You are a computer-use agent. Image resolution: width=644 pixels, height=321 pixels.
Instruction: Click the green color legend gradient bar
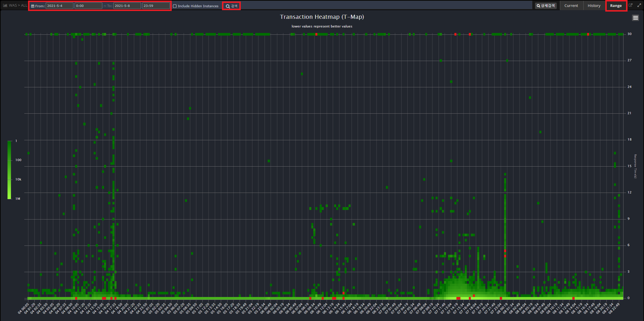9,170
